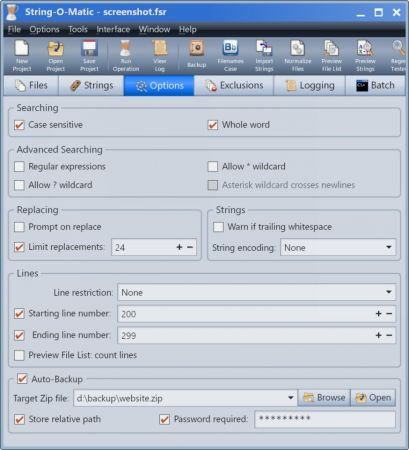Viewport: 409px width, 450px height.
Task: Switch to the Exclusions tab
Action: (x=234, y=86)
